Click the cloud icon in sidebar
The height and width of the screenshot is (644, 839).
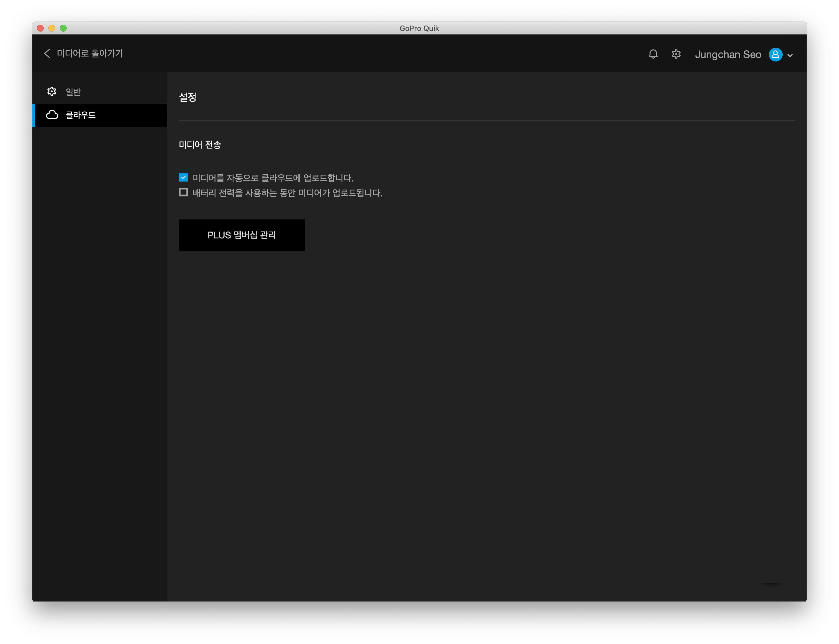click(52, 115)
